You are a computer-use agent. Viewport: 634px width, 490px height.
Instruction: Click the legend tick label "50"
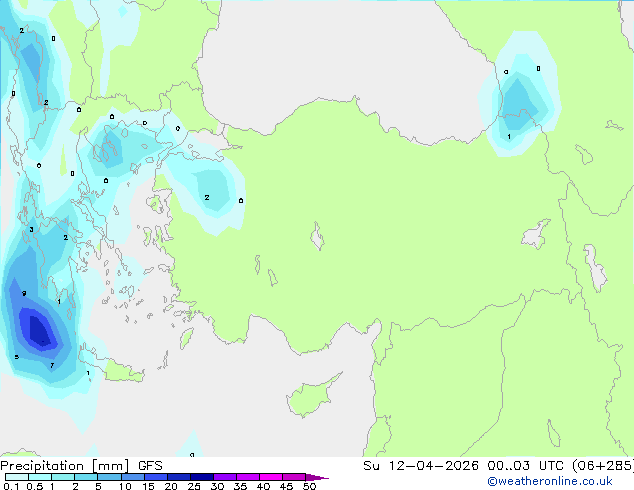point(309,486)
